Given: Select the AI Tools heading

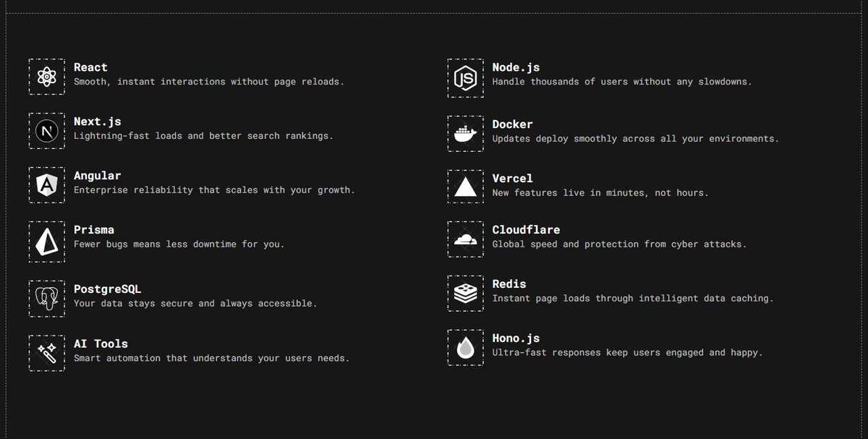Looking at the screenshot, I should click(x=101, y=344).
